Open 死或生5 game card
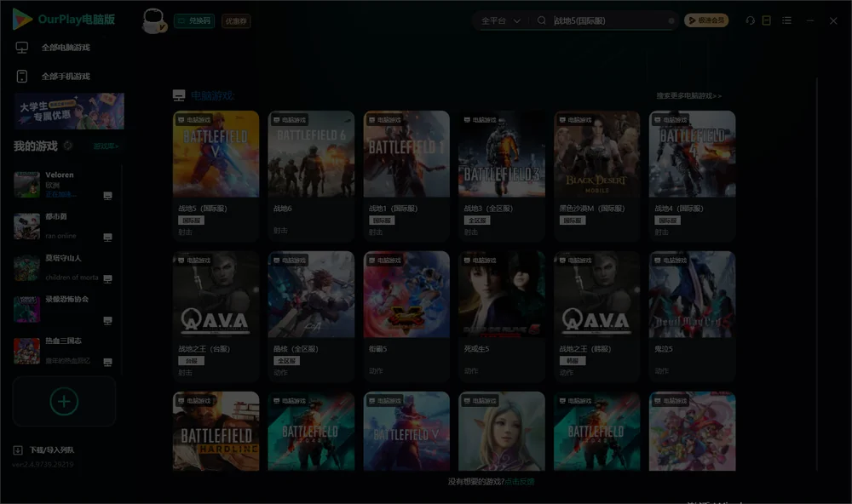Screen dimensions: 852x504 502,316
